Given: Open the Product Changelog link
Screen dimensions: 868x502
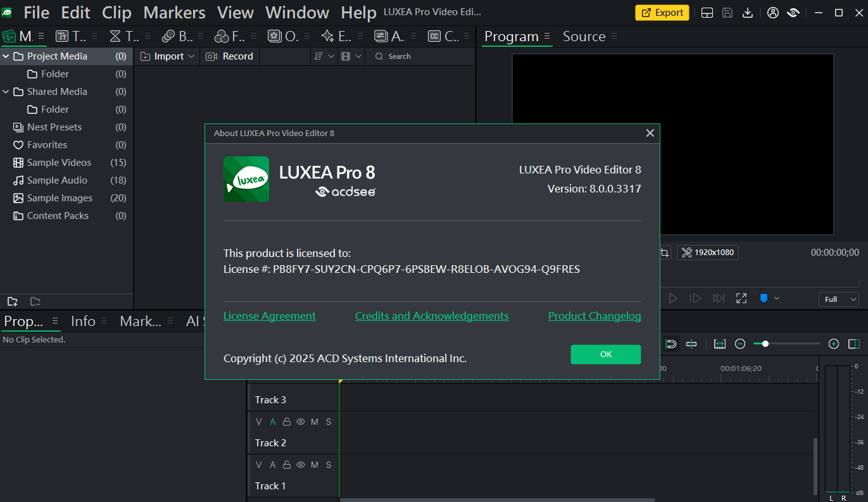Looking at the screenshot, I should click(594, 316).
